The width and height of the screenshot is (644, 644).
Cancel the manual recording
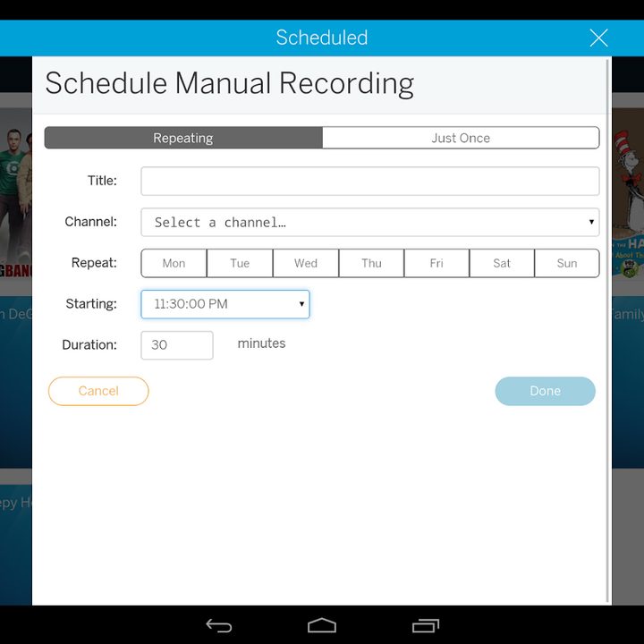[x=98, y=391]
